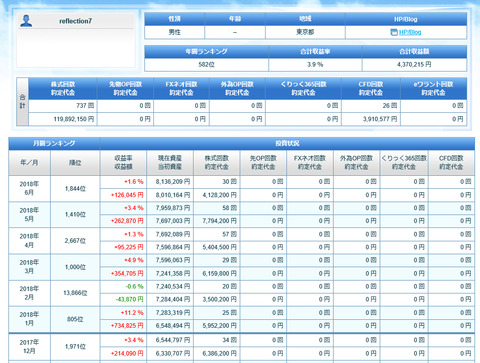
Task: Select the 2018年 4月 row label
Action: (x=29, y=241)
